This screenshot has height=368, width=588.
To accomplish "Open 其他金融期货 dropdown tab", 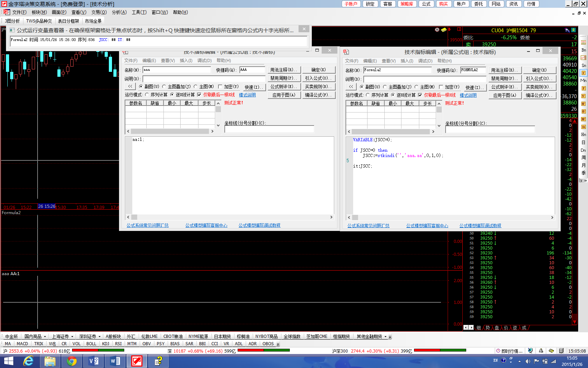I will (x=372, y=336).
